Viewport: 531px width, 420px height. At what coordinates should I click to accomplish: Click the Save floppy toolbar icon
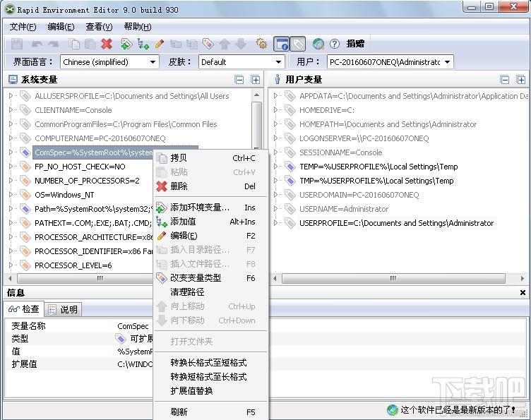[x=17, y=44]
